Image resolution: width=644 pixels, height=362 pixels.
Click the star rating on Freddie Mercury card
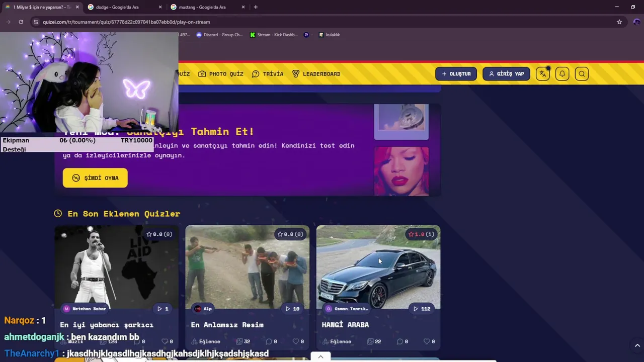point(159,234)
